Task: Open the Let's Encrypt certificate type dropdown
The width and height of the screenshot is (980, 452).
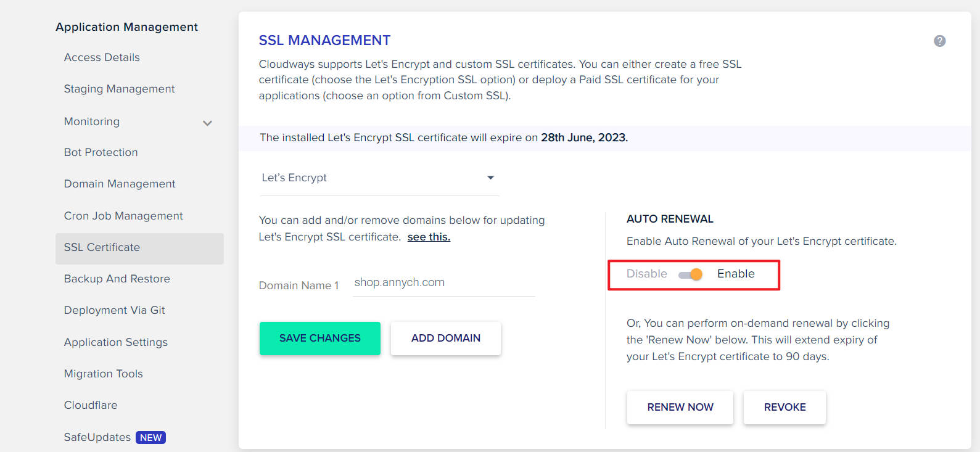Action: pyautogui.click(x=379, y=178)
